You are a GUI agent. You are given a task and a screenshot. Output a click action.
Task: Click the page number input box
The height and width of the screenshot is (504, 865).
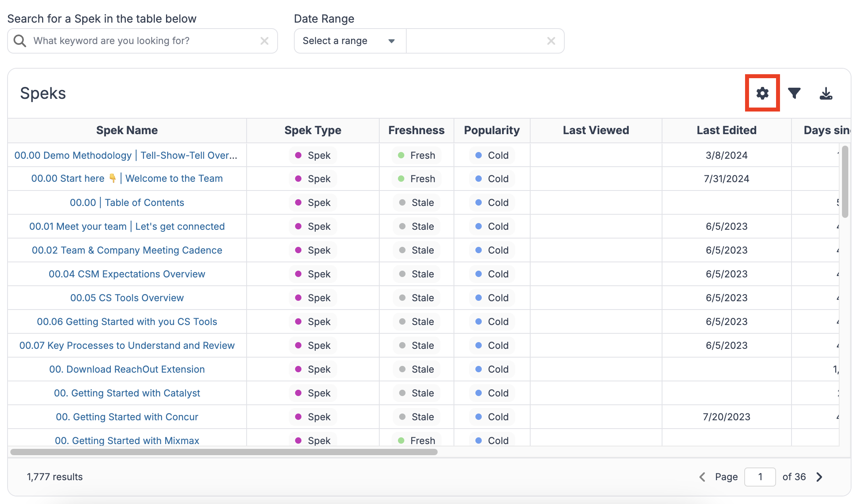760,477
